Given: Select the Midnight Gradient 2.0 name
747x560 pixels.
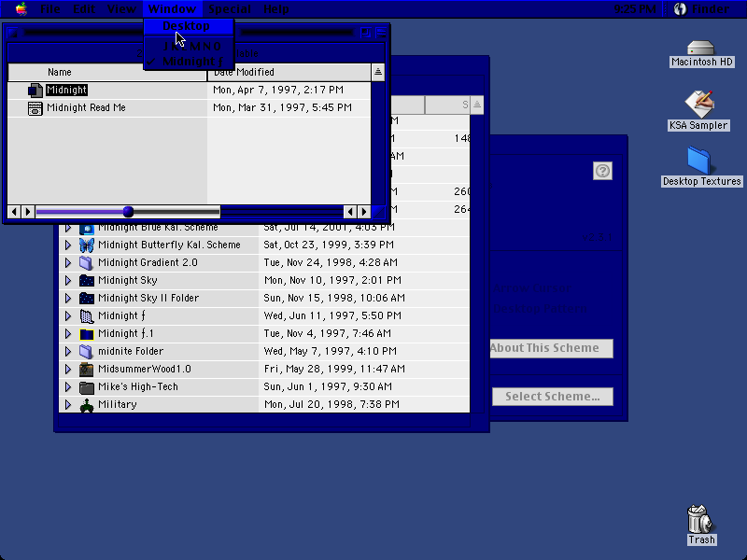Looking at the screenshot, I should click(x=148, y=262).
